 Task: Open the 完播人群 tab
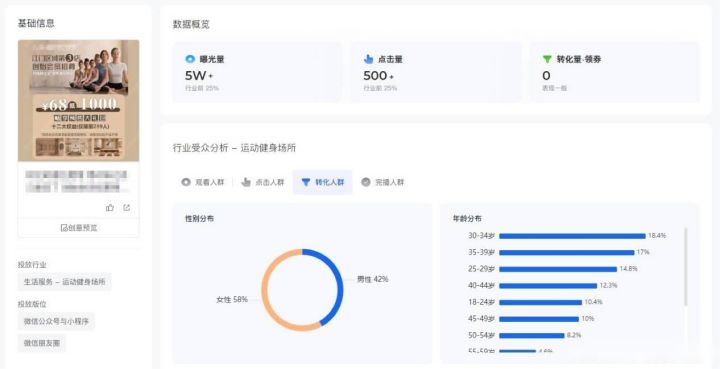coord(382,182)
